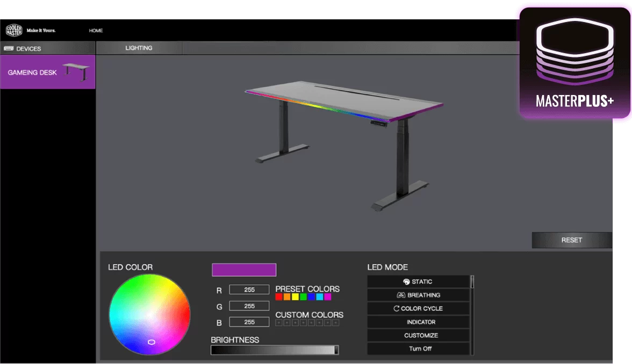Select Turn Off LED mode
Image resolution: width=632 pixels, height=364 pixels.
pos(418,349)
